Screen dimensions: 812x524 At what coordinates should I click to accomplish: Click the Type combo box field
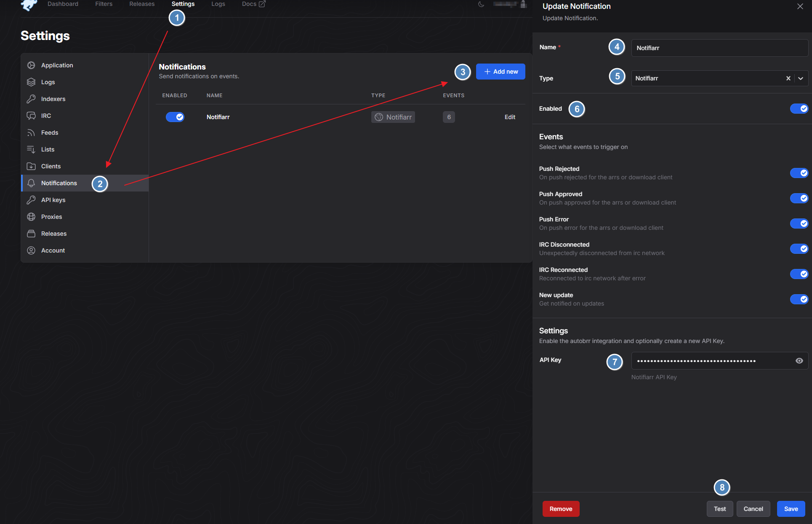tap(719, 78)
